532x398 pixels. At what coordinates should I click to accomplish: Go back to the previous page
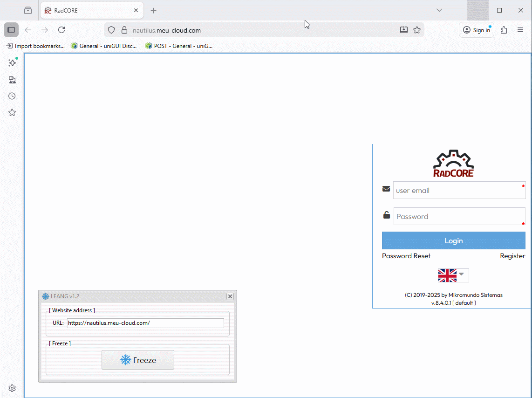point(28,30)
